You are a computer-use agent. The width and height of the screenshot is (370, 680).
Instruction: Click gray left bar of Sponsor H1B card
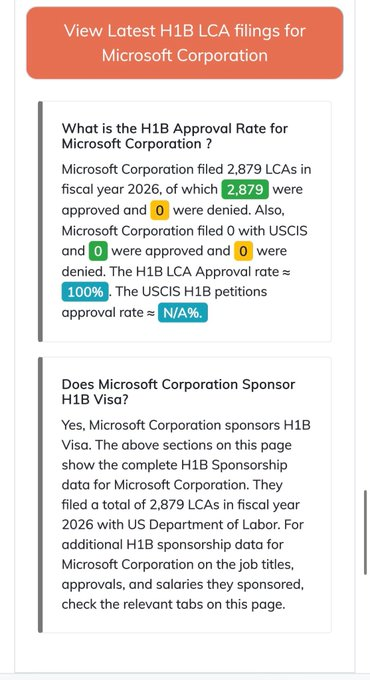[40, 495]
